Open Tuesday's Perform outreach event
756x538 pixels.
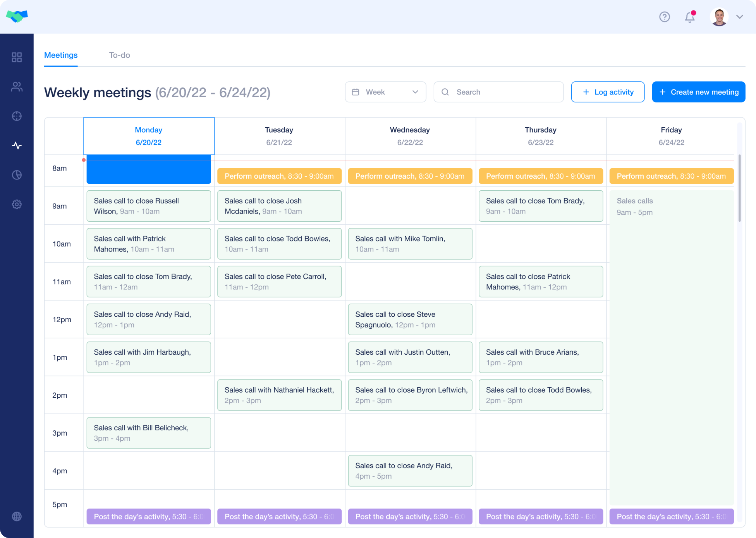(x=279, y=176)
